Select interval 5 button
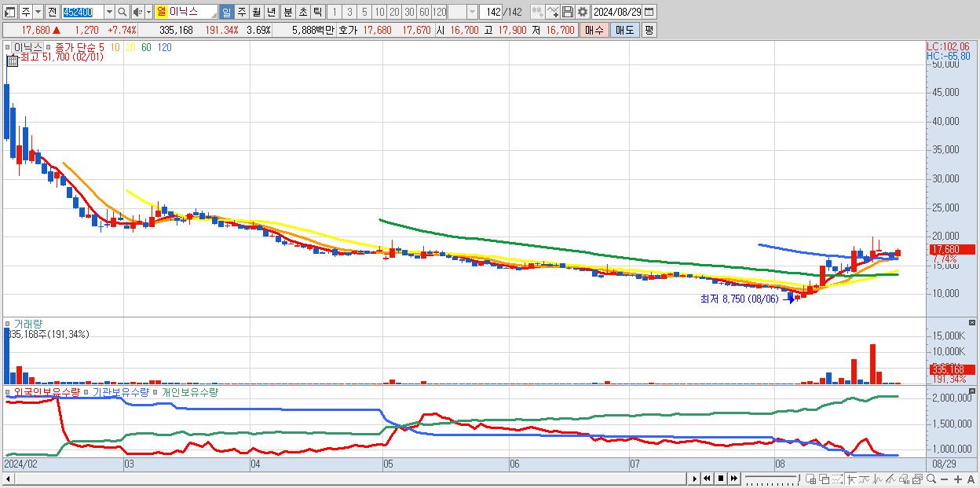 364,12
